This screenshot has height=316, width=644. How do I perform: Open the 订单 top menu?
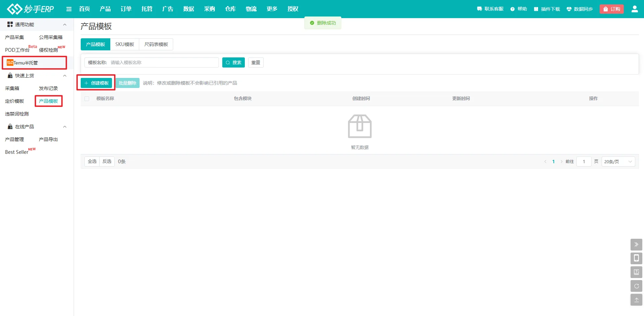click(x=126, y=9)
